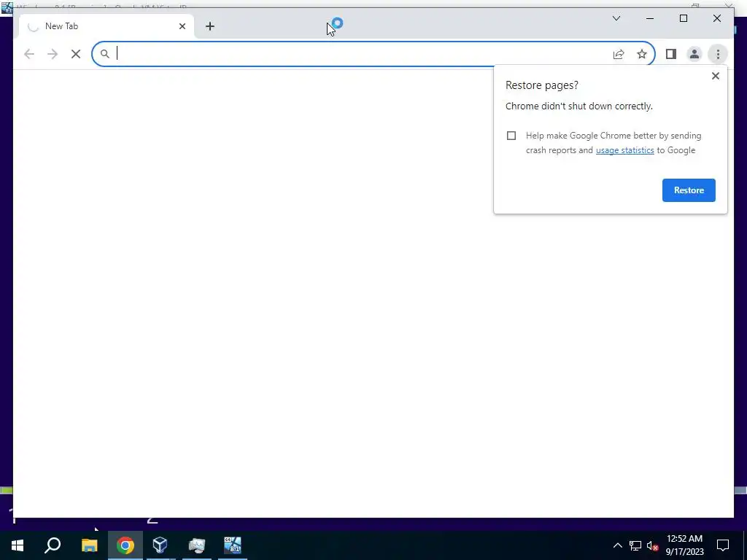Open network status tray icon
747x560 pixels.
pos(635,545)
